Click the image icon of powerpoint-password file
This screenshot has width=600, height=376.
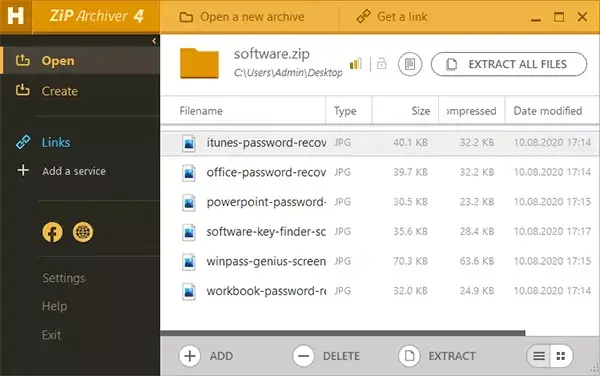[x=189, y=203]
